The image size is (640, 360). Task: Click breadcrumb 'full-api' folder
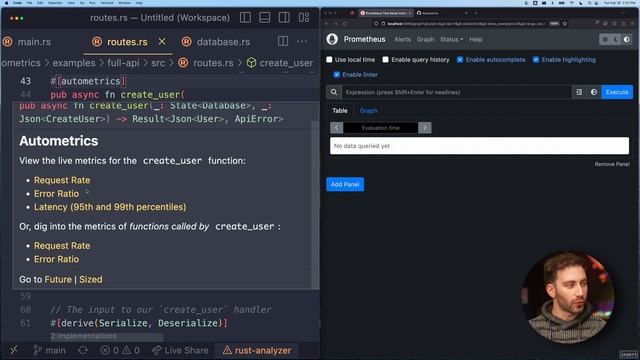click(123, 63)
